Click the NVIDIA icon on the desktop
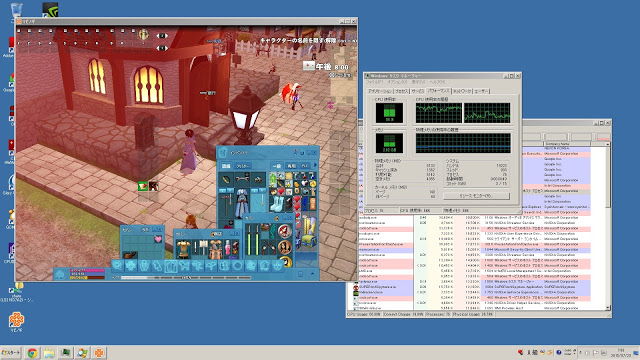Image resolution: width=640 pixels, height=360 pixels. coord(50,10)
